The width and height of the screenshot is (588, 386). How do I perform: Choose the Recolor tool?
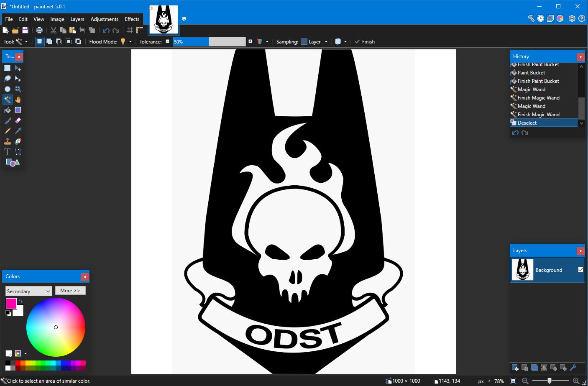pos(18,141)
